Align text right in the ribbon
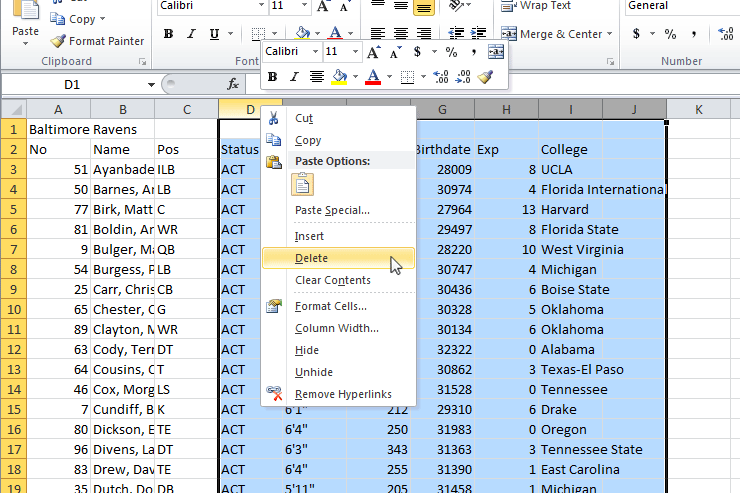Screen dimensions: 740x493 click(x=424, y=33)
